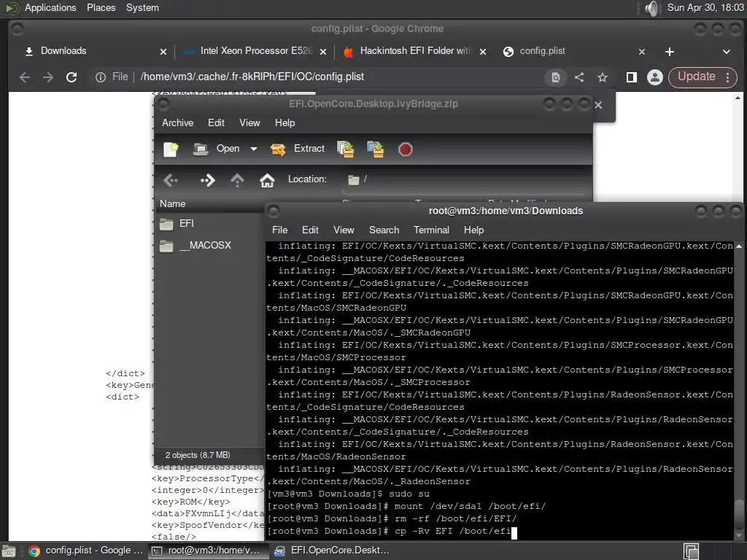The image size is (747, 560).
Task: Toggle Chrome side panel
Action: [x=632, y=77]
